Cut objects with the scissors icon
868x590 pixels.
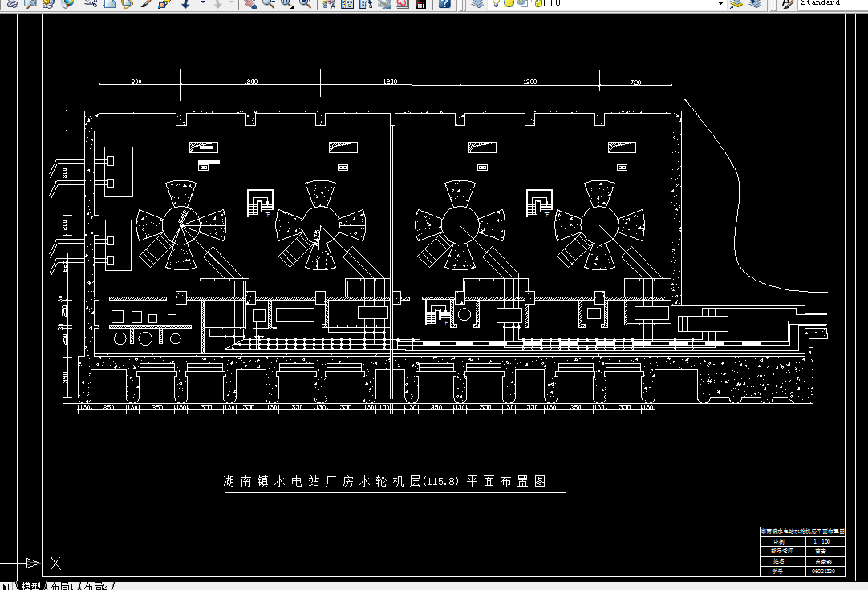[89, 4]
